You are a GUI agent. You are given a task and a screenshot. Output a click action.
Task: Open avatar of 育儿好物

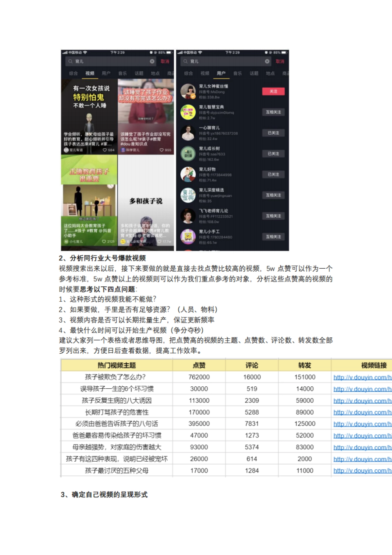coord(188,175)
